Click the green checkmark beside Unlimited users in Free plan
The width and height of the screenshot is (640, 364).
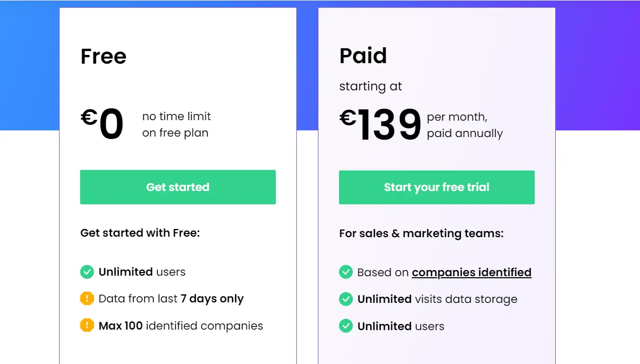point(87,272)
